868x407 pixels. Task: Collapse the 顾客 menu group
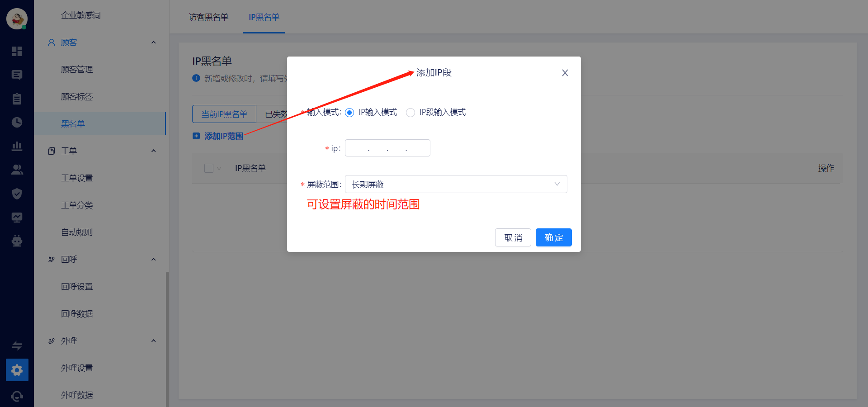tap(153, 43)
